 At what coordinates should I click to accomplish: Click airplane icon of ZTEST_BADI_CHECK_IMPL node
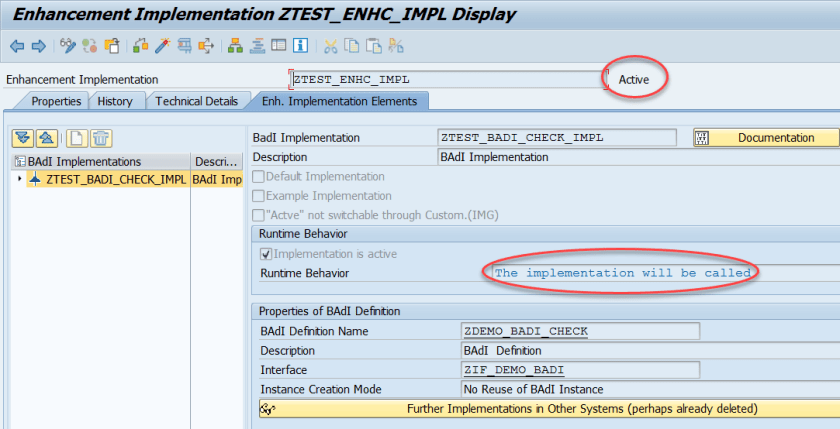tap(35, 179)
